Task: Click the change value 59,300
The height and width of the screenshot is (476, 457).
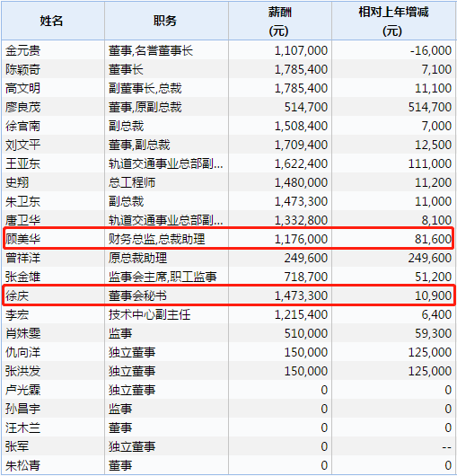Action: click(433, 333)
